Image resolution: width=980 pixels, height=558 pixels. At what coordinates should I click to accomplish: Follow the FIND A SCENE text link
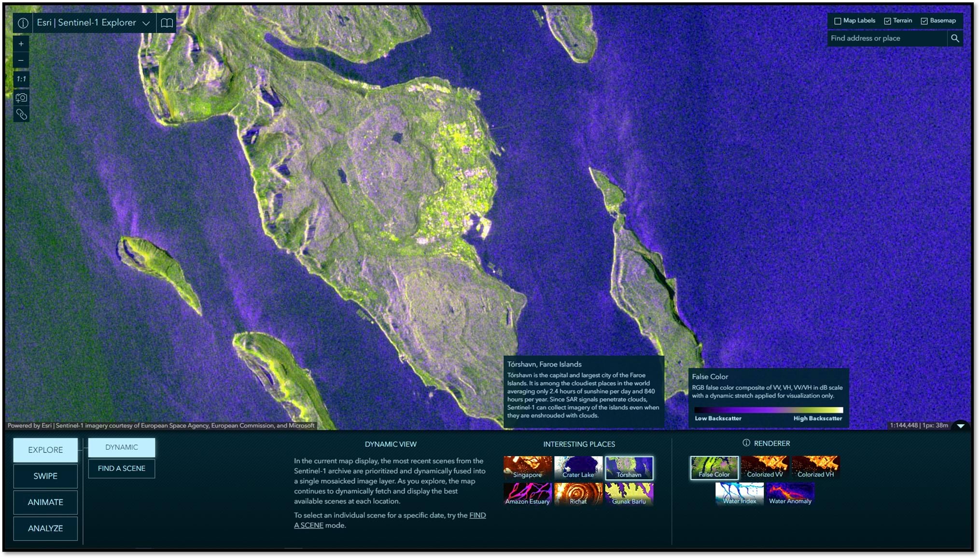click(477, 515)
